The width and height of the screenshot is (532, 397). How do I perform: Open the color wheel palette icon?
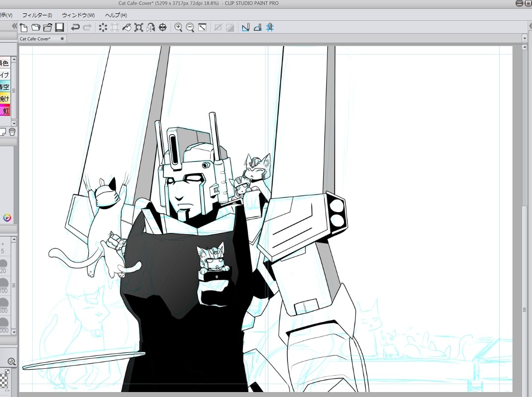(x=7, y=218)
